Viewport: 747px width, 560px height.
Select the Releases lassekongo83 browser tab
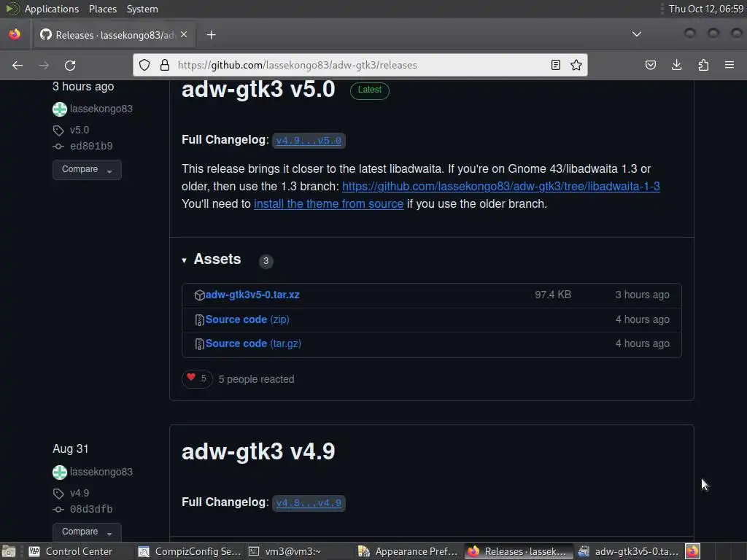113,35
